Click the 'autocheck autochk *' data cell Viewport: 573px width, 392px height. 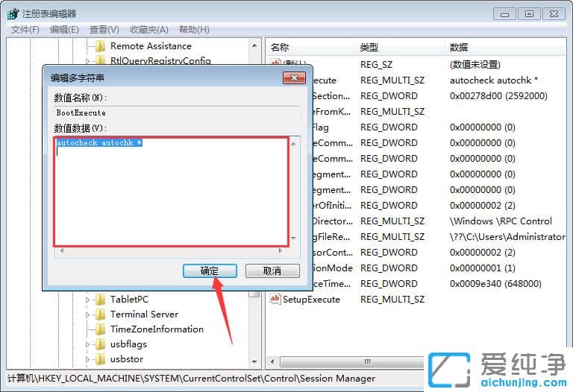click(494, 80)
